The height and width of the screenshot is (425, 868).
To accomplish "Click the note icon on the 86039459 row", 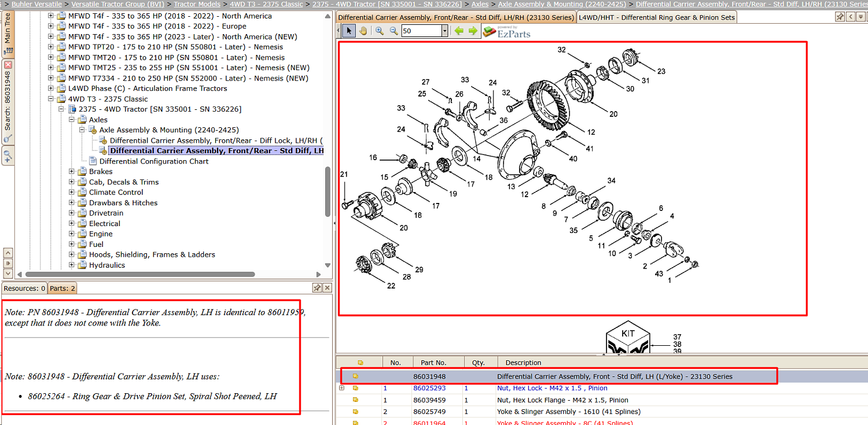I will click(x=355, y=400).
